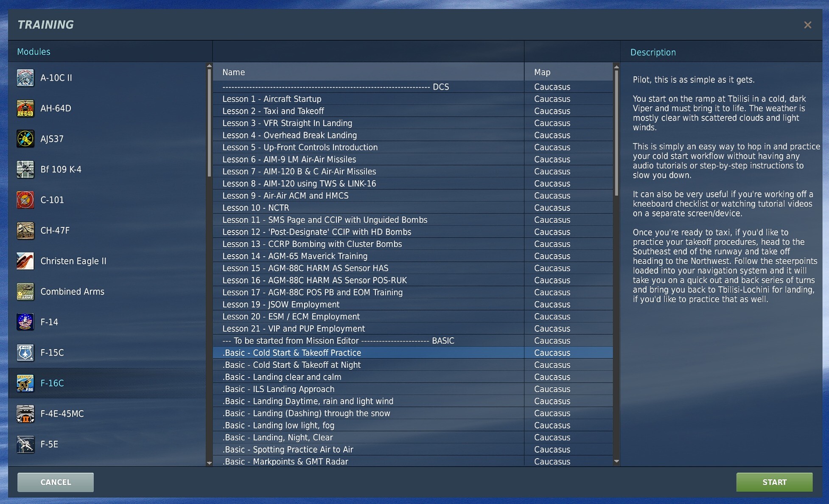The image size is (829, 504).
Task: Select Lesson 1 - Aircraft Startup
Action: (x=272, y=99)
